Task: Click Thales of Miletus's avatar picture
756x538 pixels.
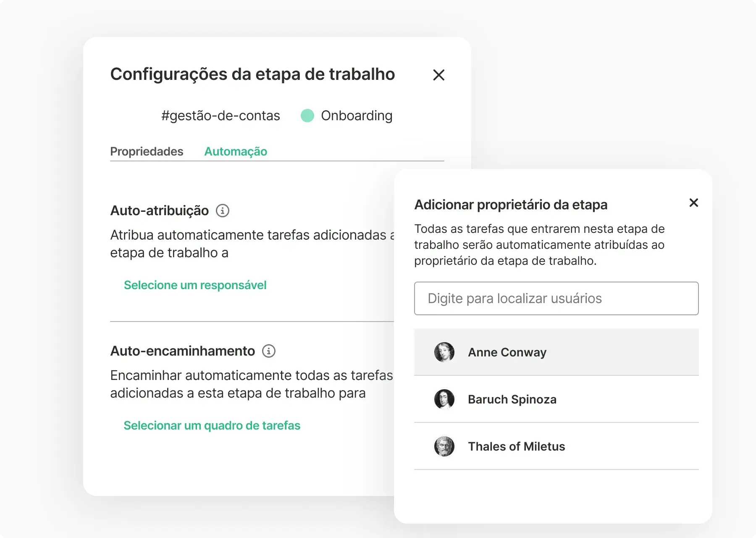Action: pos(444,446)
